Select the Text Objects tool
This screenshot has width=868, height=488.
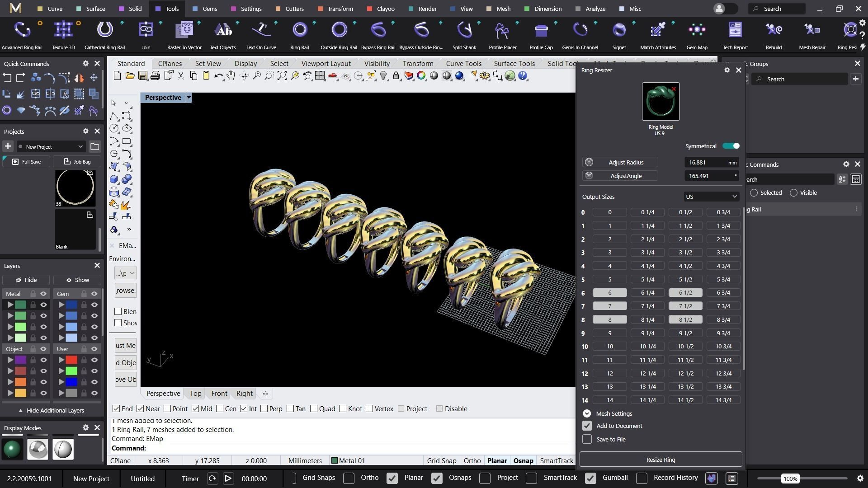[x=222, y=35]
